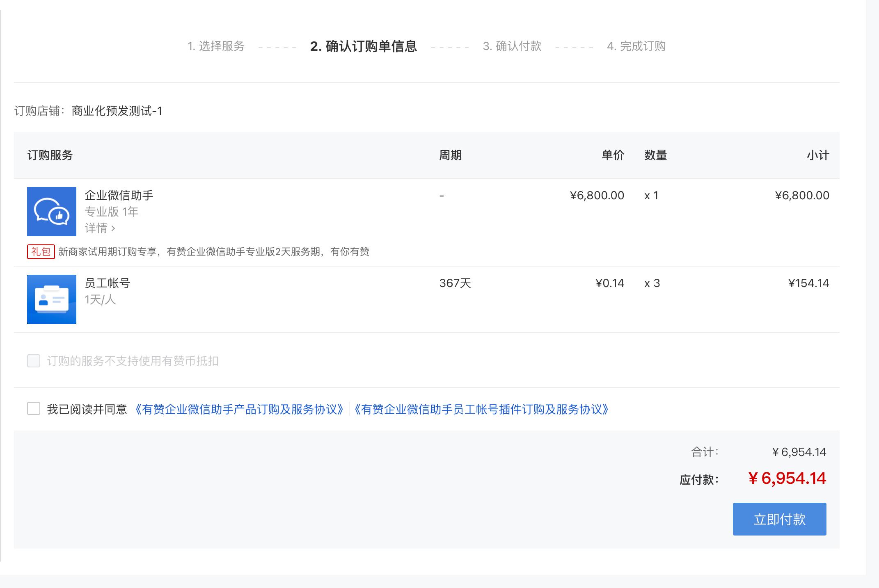The image size is (879, 588).
Task: Click the store name 商业化预发测试-1
Action: (117, 111)
